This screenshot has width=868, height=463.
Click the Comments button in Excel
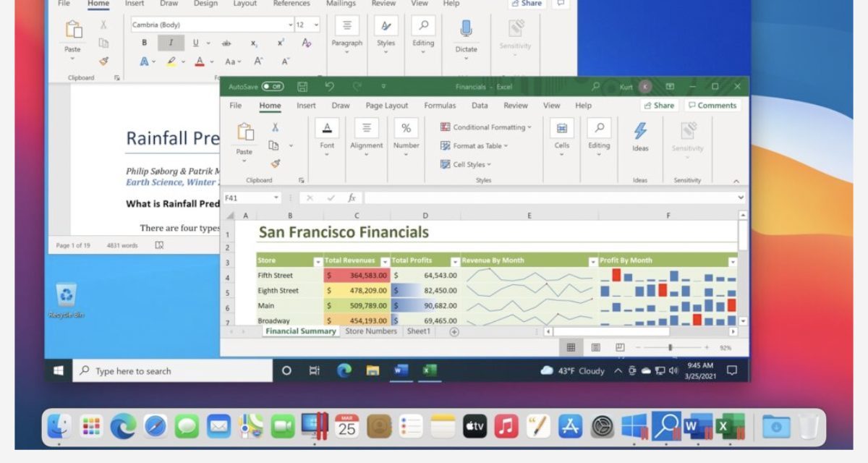tap(712, 106)
